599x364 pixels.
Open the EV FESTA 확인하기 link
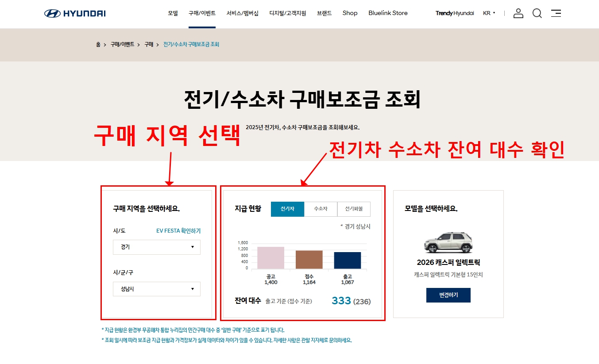pos(178,231)
